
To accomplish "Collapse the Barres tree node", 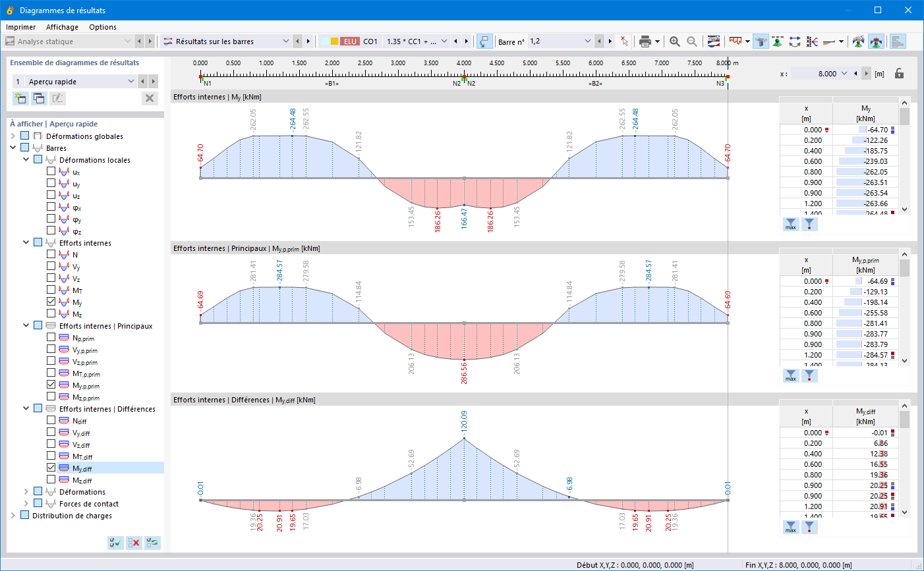I will (13, 148).
